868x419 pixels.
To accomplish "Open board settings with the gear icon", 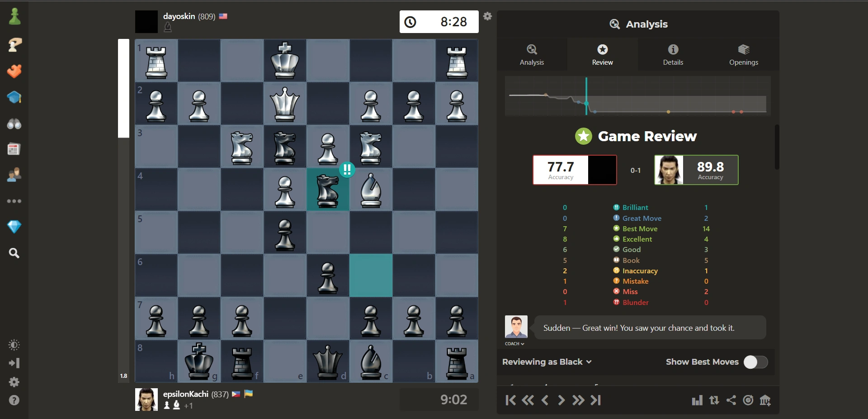I will click(488, 16).
